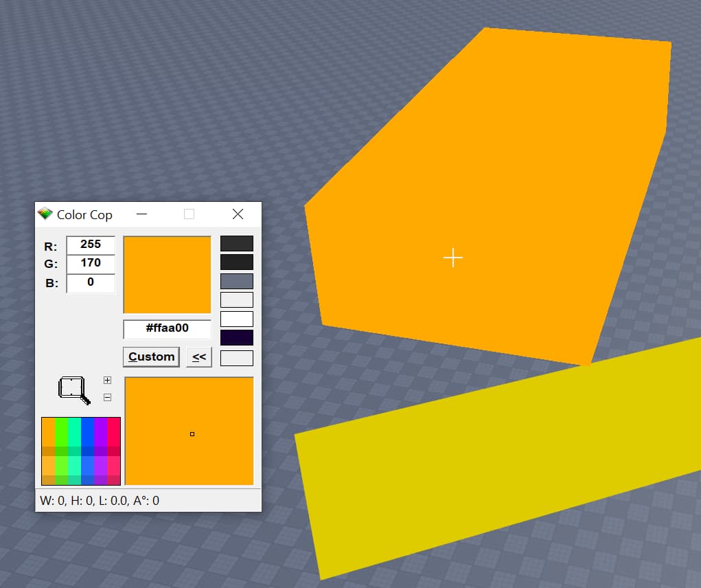This screenshot has width=701, height=588.
Task: Select the white history swatch
Action: pyautogui.click(x=237, y=319)
